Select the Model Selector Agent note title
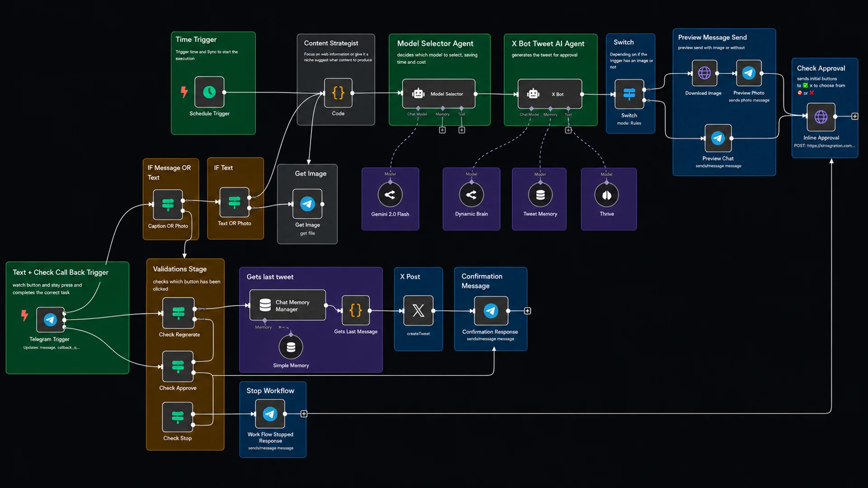The image size is (868, 488). pyautogui.click(x=435, y=43)
